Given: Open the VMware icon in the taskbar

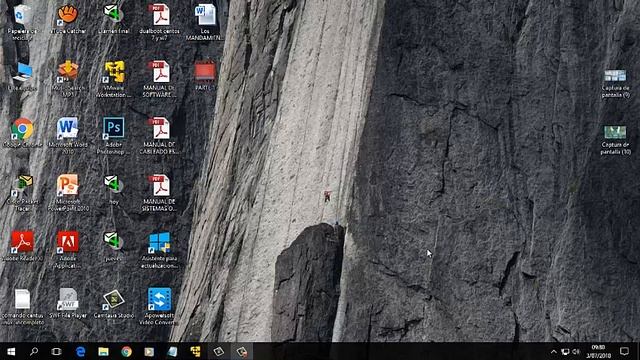Looking at the screenshot, I should click(196, 351).
